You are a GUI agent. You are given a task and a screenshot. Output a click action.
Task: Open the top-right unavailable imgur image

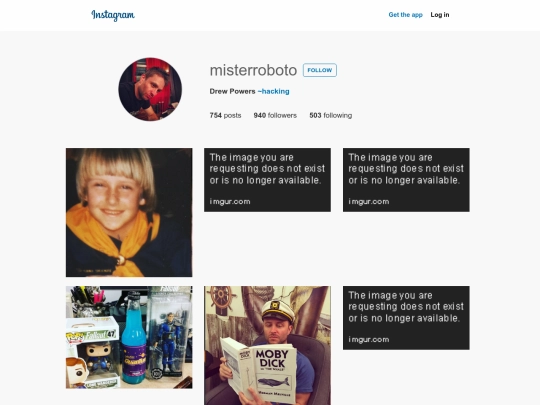pyautogui.click(x=406, y=180)
